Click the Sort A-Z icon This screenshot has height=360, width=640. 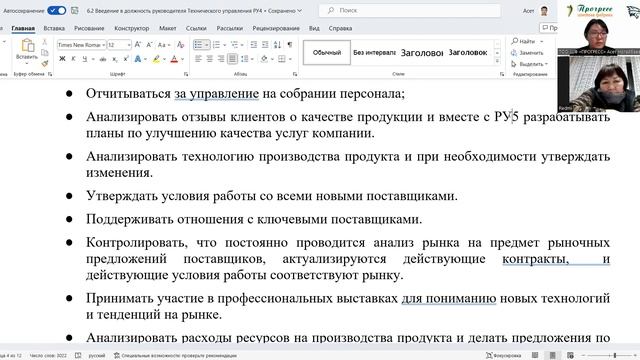click(x=277, y=44)
